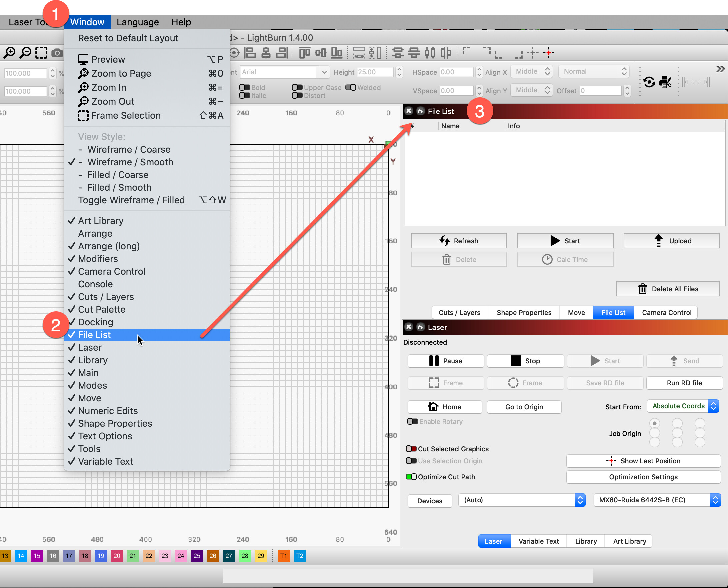Toggle the Optimize Cut Path switch
This screenshot has width=728, height=588.
[411, 477]
